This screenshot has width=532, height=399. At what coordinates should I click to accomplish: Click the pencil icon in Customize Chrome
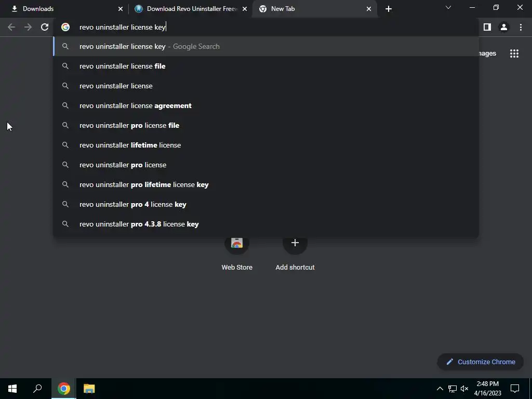[x=449, y=362]
